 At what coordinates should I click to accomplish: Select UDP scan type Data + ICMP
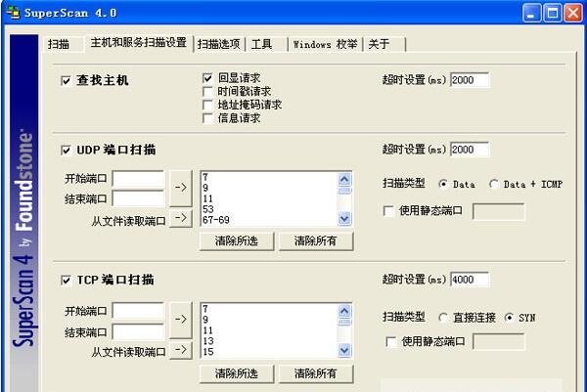point(494,184)
